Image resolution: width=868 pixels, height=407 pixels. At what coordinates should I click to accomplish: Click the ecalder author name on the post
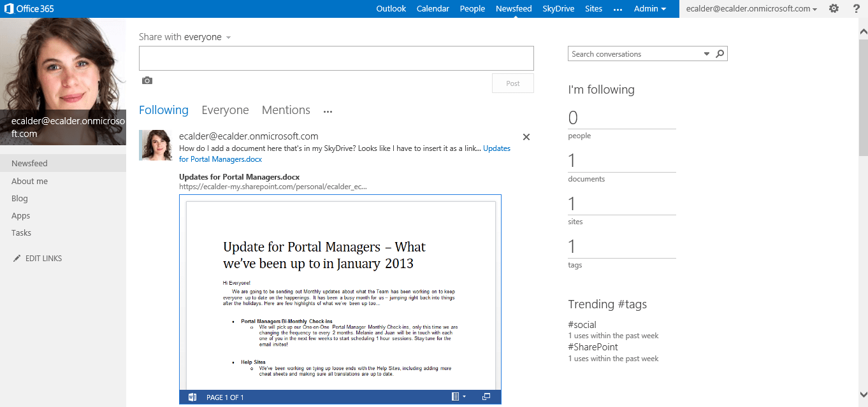click(x=249, y=136)
